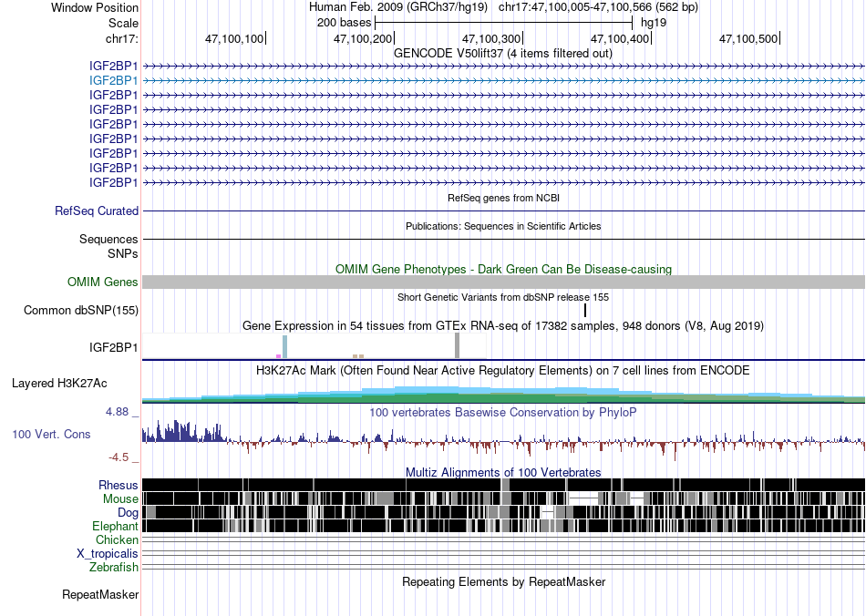
Task: Click the tall gray bar in GTEx chart
Action: click(x=457, y=345)
